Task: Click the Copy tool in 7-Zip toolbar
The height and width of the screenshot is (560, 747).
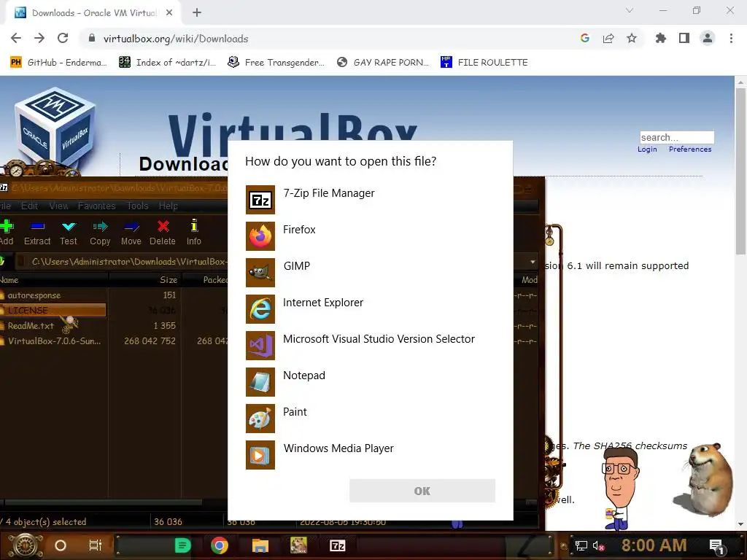Action: [100, 233]
